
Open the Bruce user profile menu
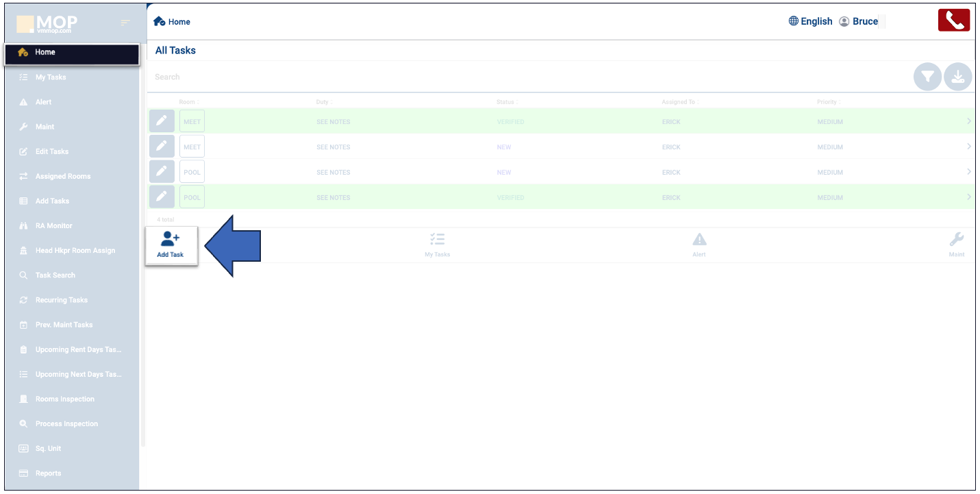[859, 21]
